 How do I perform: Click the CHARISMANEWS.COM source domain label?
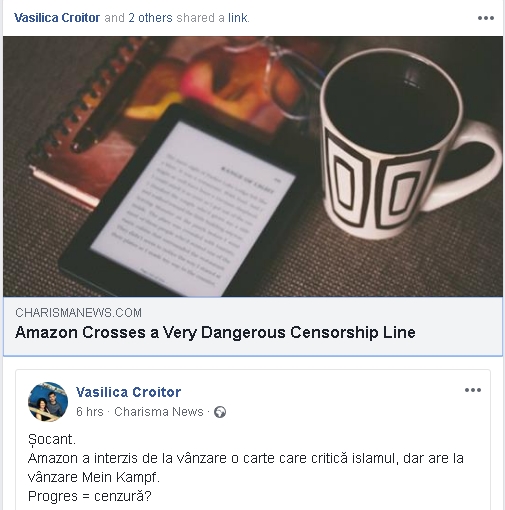tap(78, 313)
